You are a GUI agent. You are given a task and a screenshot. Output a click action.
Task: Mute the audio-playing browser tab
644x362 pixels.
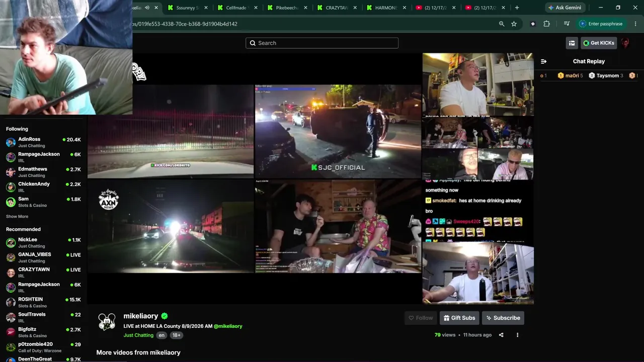coord(147,8)
